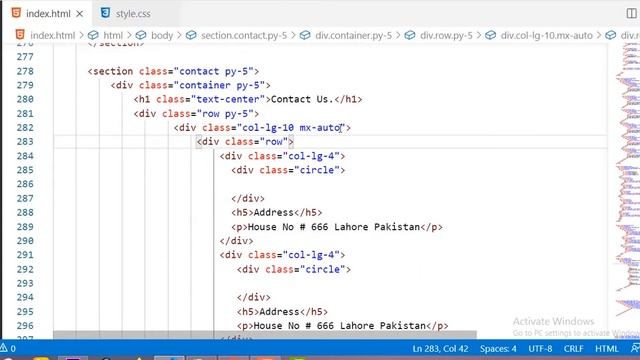Split the editor with the layout icon
The height and width of the screenshot is (360, 640).
[x=631, y=13]
